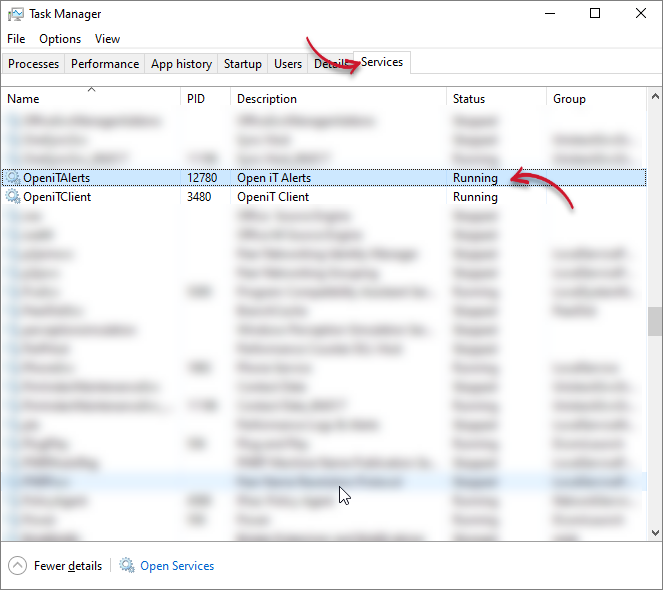Click the Open Services gear icon
The image size is (663, 590).
[127, 566]
